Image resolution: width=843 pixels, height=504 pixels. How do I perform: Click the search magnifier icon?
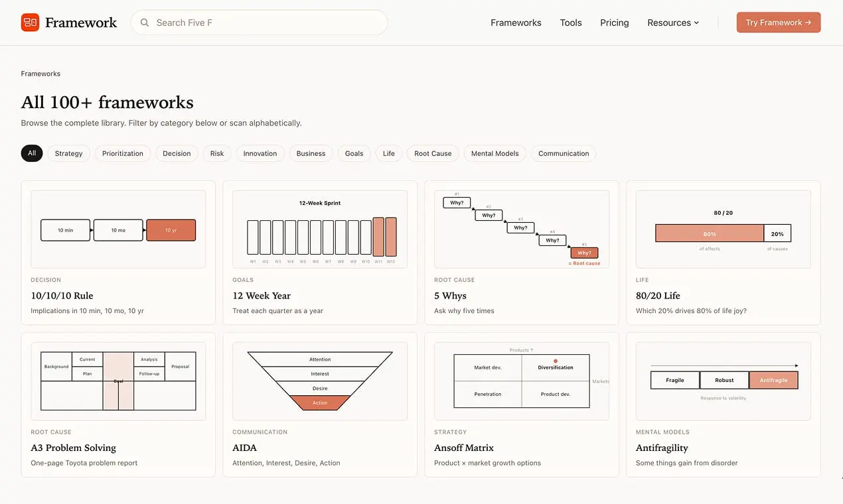pos(145,23)
